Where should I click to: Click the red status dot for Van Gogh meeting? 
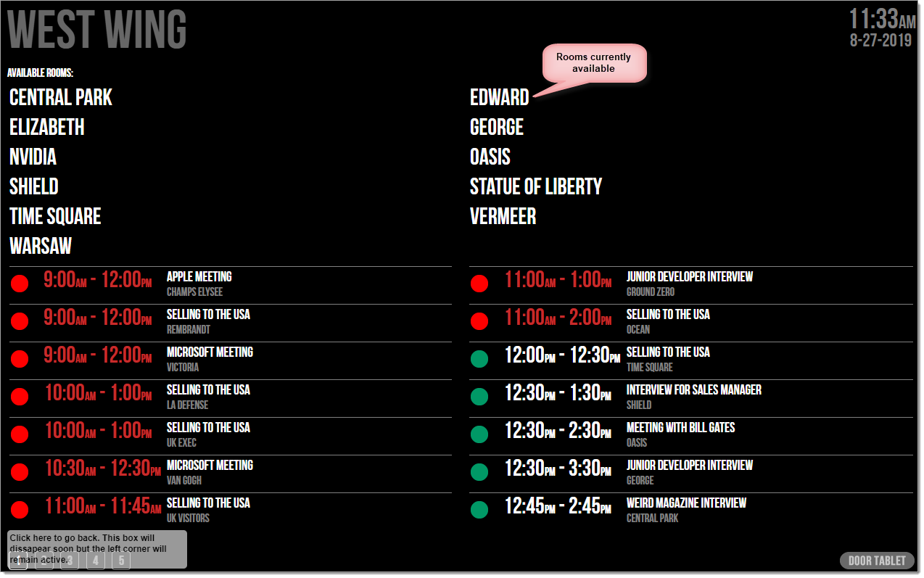point(20,472)
